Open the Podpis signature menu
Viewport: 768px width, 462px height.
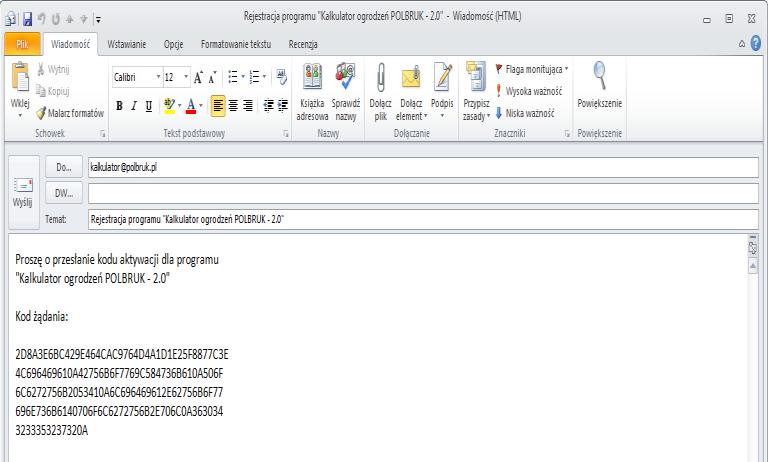442,92
